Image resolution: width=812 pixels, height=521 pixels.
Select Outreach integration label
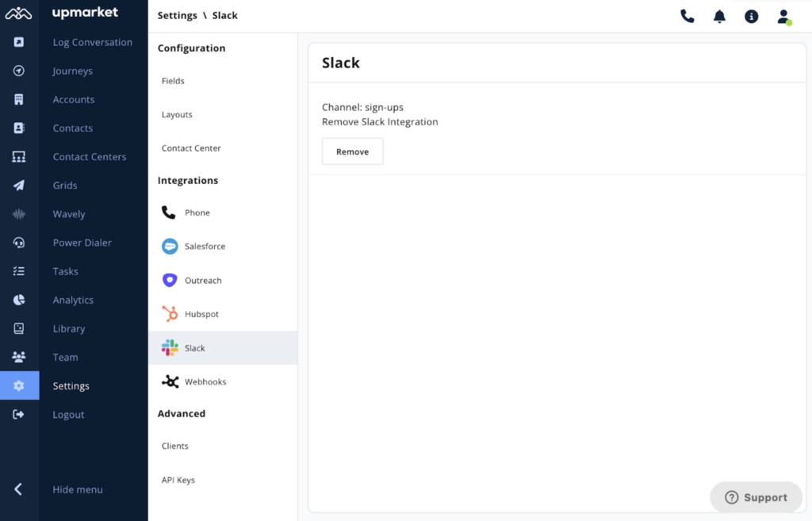203,280
